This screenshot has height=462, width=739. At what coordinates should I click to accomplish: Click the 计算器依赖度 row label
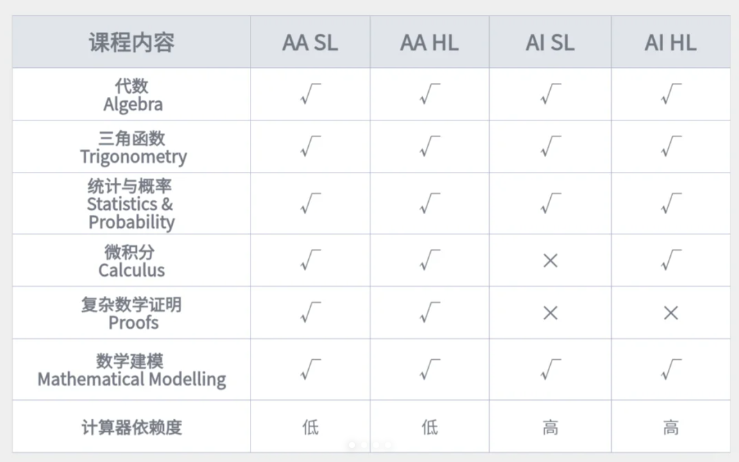tap(132, 428)
